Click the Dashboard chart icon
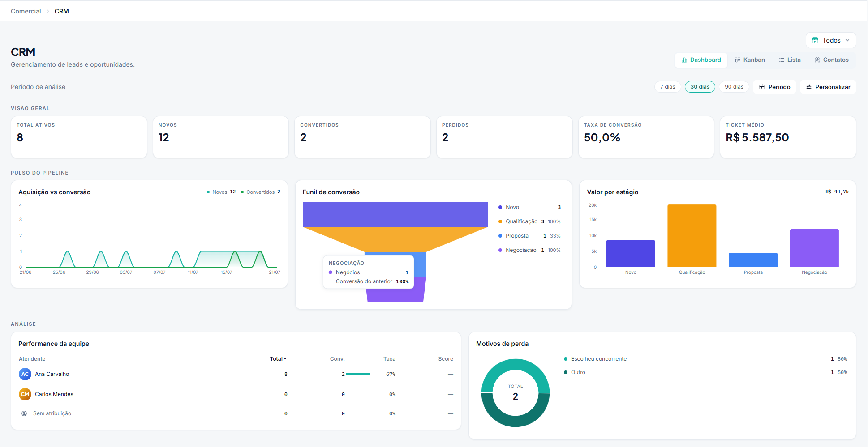 click(684, 60)
